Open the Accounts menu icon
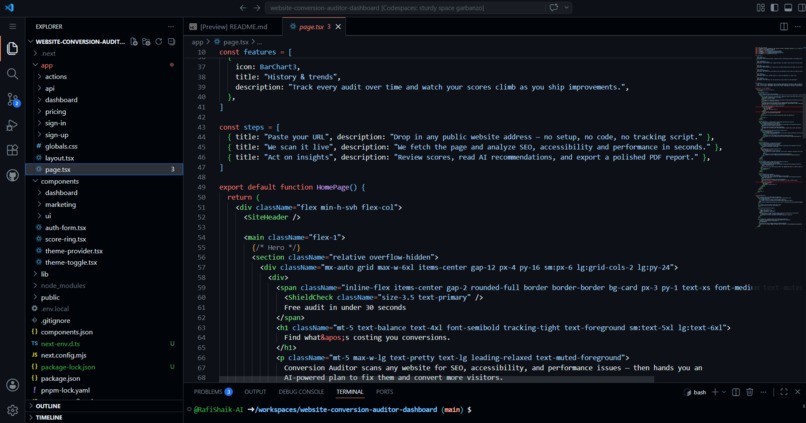The width and height of the screenshot is (806, 423). pyautogui.click(x=12, y=385)
